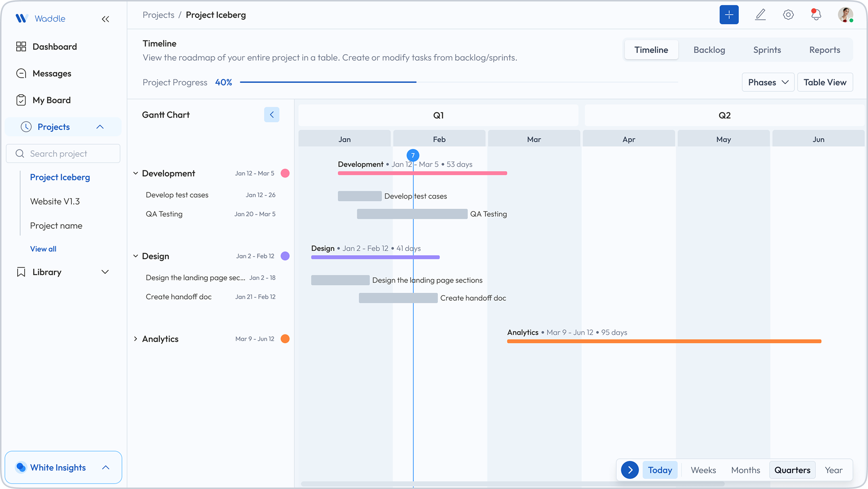Switch timeline scale to Year
The image size is (868, 489).
point(833,470)
